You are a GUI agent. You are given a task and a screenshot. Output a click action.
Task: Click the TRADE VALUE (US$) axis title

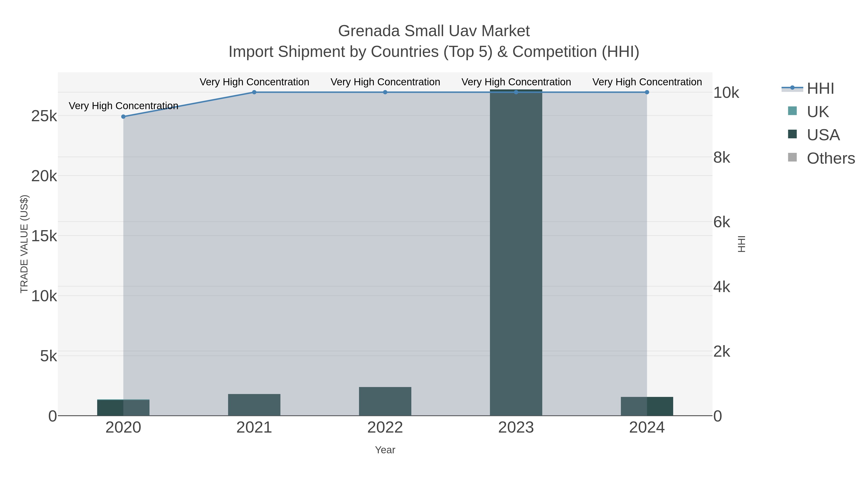pos(24,244)
